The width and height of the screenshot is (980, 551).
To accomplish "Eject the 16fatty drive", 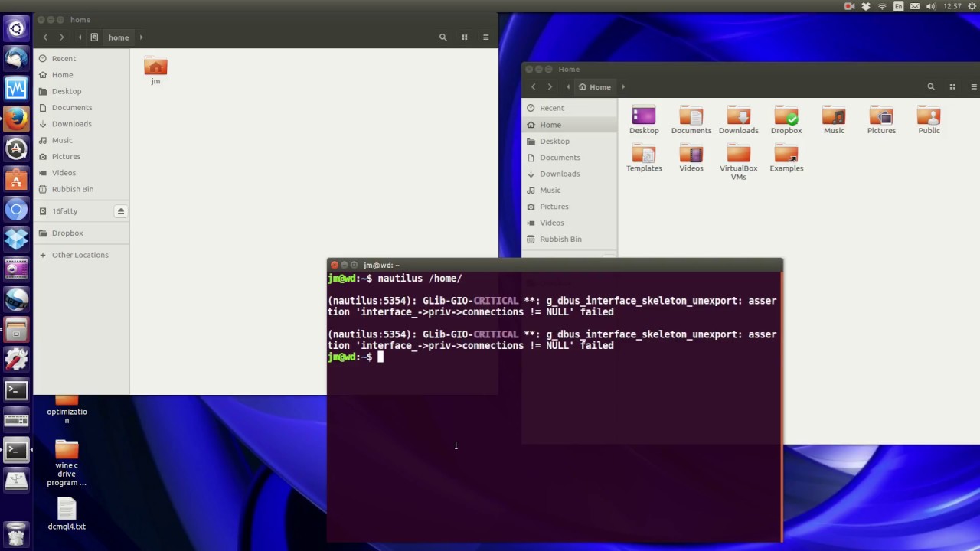I will coord(120,211).
